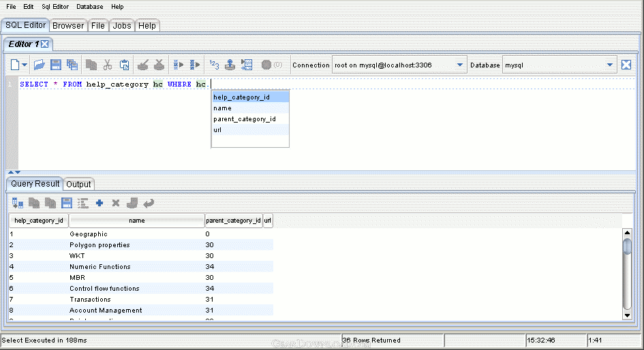644x350 pixels.
Task: Click the 123 line numbers icon
Action: tap(214, 65)
